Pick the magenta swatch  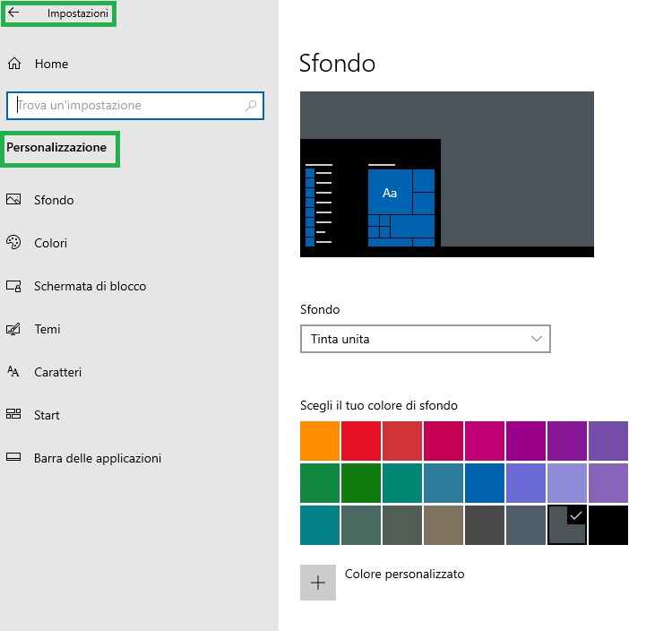484,441
